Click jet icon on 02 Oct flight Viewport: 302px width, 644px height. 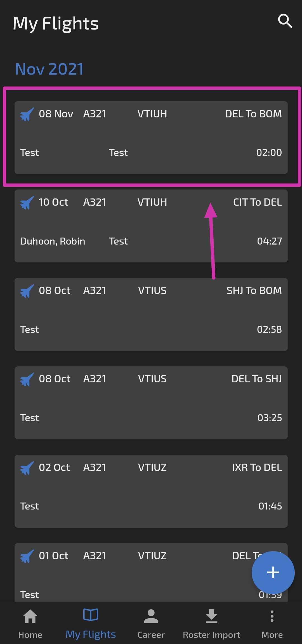click(27, 468)
